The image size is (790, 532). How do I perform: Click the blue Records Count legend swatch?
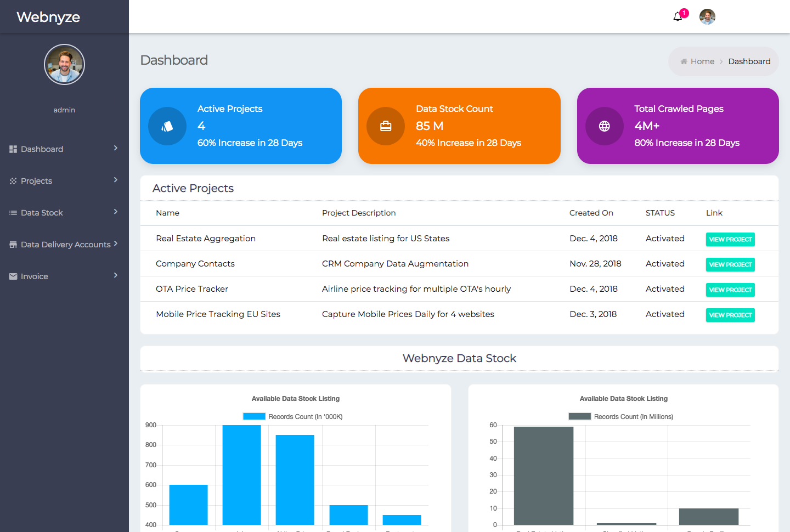tap(254, 416)
